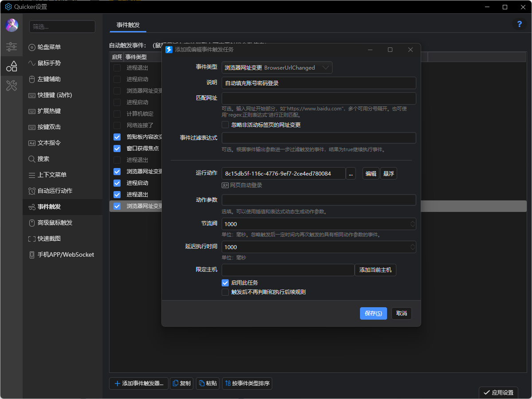Click the 事件过滤表达式 input field

(319, 138)
